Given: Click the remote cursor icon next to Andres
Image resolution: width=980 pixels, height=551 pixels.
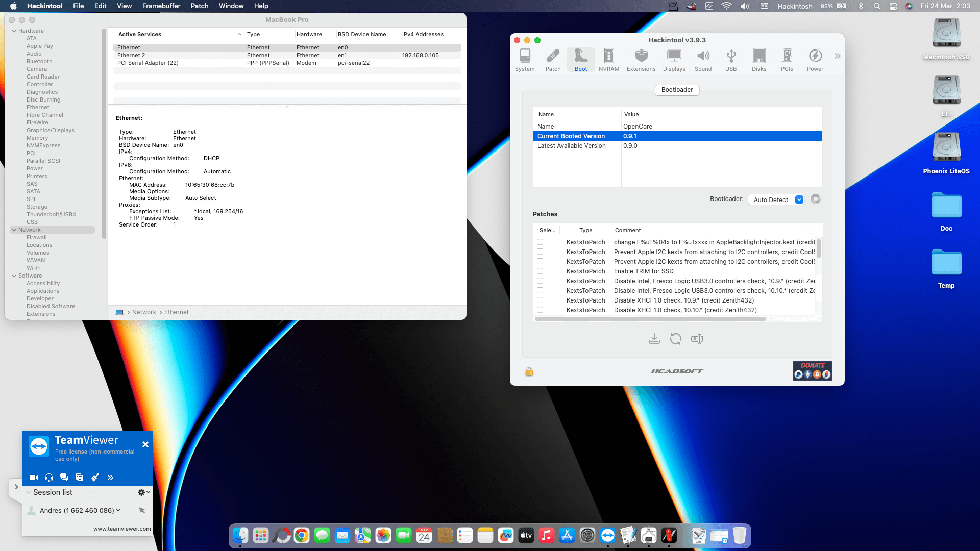Looking at the screenshot, I should [142, 510].
